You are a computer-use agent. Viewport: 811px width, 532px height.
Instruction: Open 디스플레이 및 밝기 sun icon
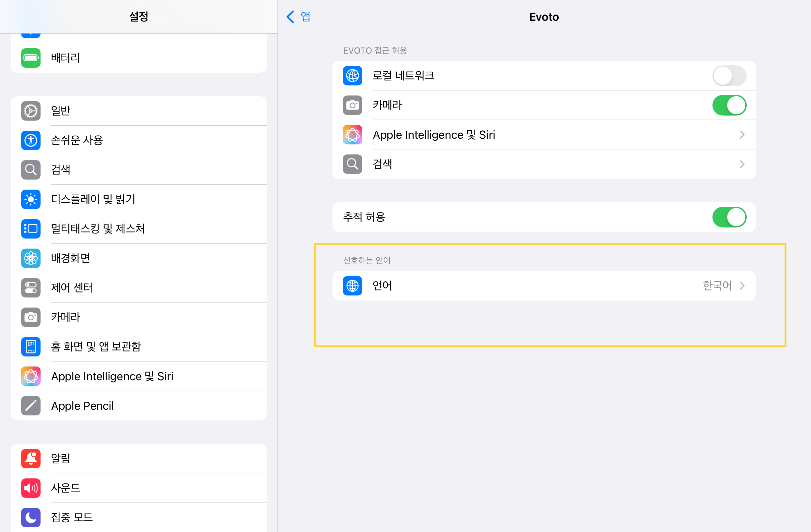(x=31, y=199)
